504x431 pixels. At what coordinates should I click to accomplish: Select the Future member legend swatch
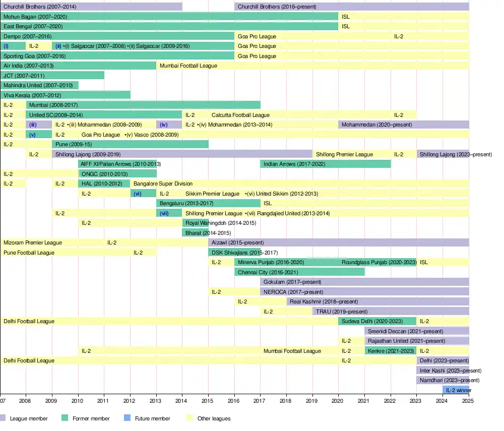click(x=127, y=418)
